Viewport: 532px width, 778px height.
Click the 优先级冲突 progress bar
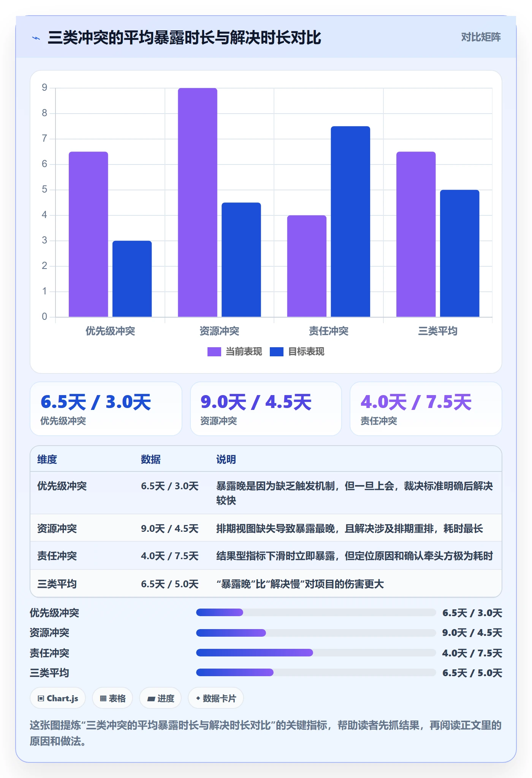coord(316,612)
